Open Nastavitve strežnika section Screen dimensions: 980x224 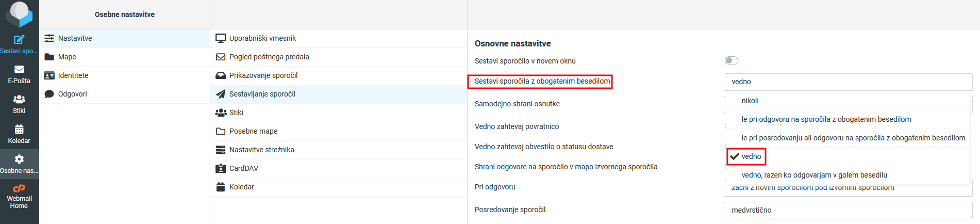[x=261, y=150]
